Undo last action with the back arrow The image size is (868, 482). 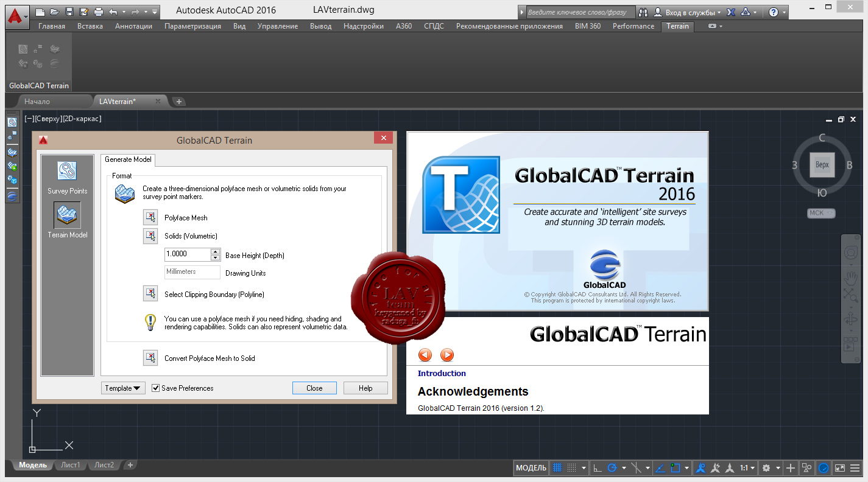pyautogui.click(x=113, y=12)
